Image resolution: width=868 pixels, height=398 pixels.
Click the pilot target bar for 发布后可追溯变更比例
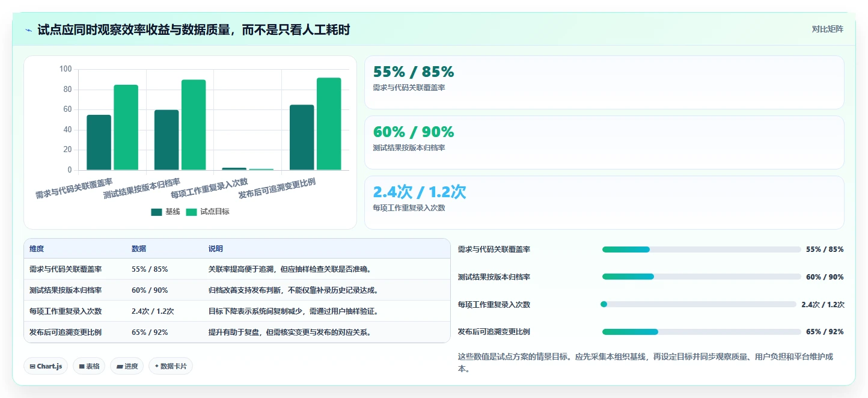coord(329,124)
